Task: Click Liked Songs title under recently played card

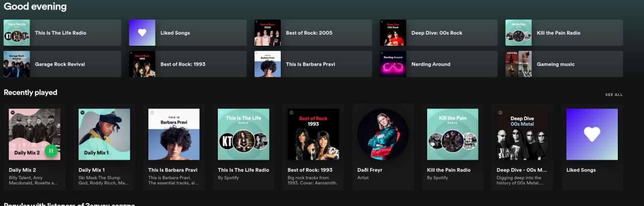Action: click(x=581, y=170)
